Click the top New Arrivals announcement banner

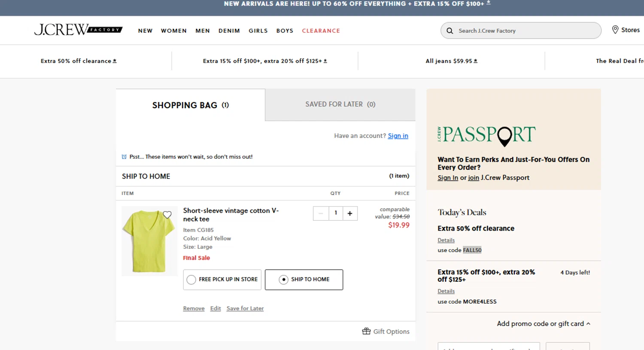[x=357, y=4]
